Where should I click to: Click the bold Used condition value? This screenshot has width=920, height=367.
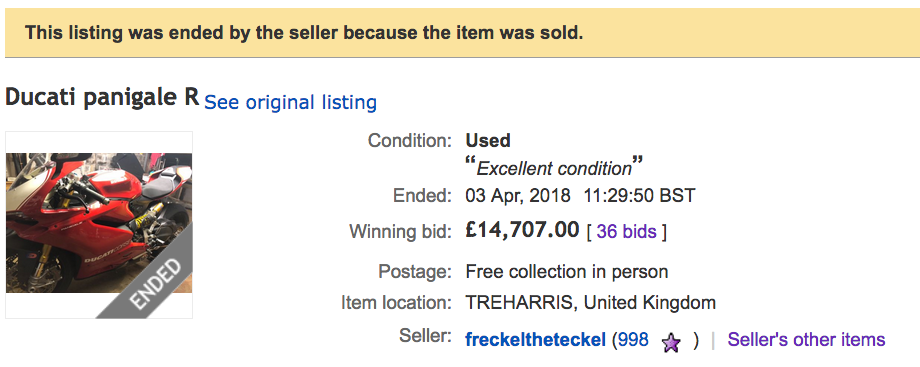(x=488, y=141)
